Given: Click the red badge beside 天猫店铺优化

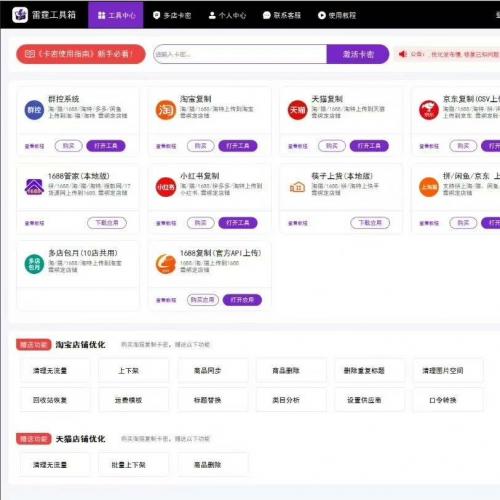Looking at the screenshot, I should (33, 439).
